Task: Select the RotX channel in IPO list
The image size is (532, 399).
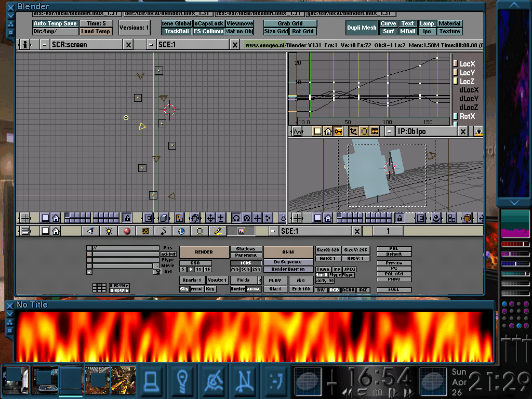Action: coord(467,116)
